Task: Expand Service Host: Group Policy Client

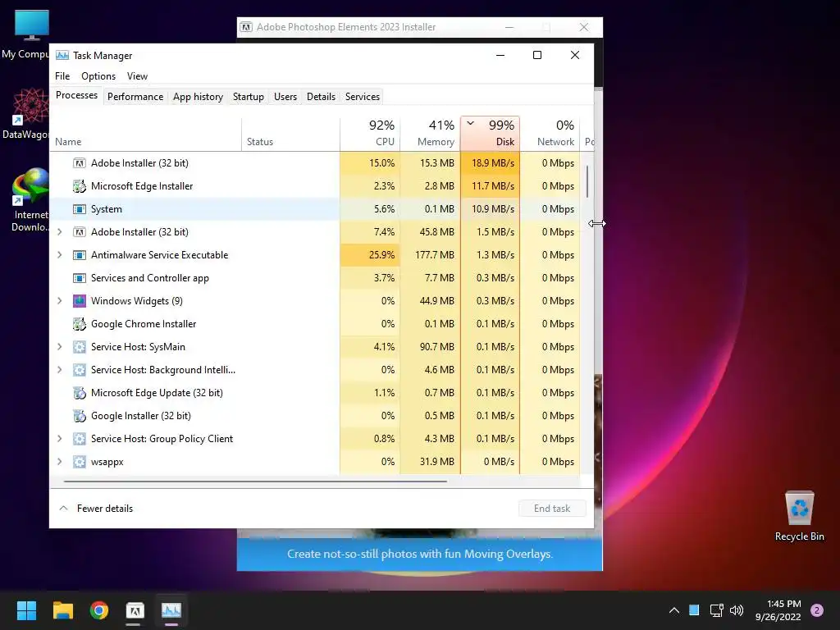Action: [59, 439]
